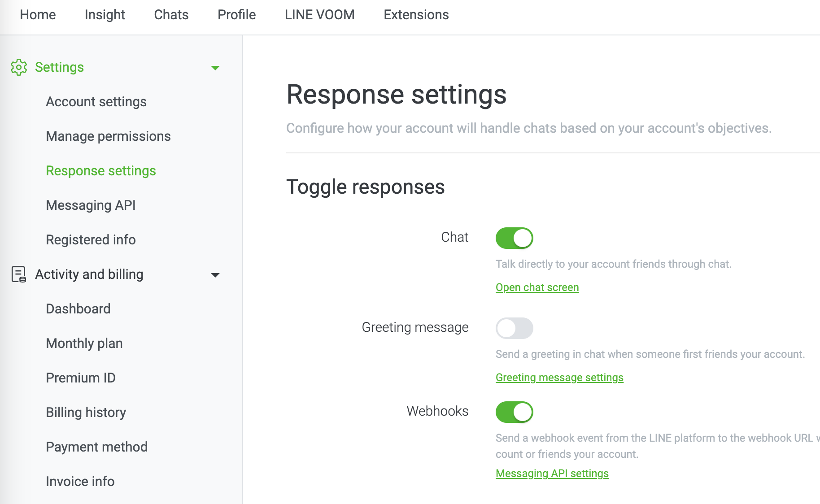Open the Extensions tab

416,15
